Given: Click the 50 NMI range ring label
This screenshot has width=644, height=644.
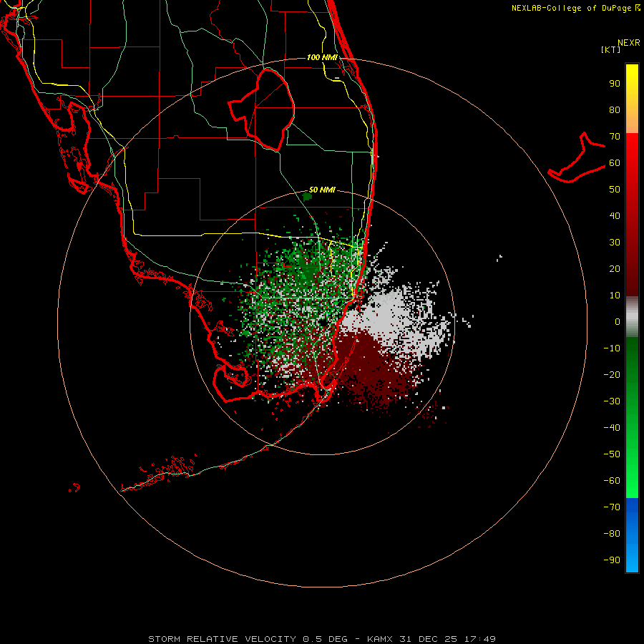Looking at the screenshot, I should pos(322,190).
